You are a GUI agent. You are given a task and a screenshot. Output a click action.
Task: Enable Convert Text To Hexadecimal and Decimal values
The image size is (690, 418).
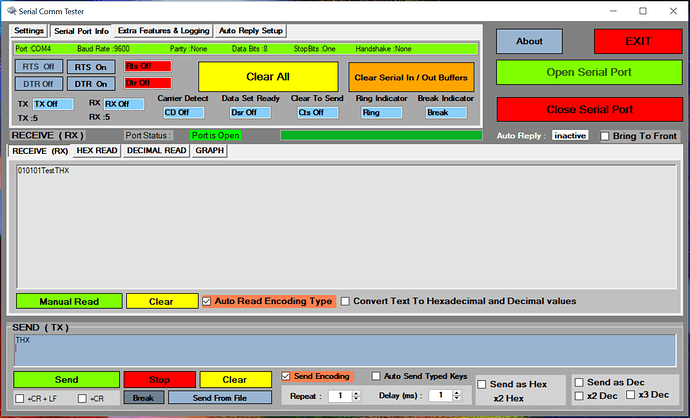click(345, 301)
